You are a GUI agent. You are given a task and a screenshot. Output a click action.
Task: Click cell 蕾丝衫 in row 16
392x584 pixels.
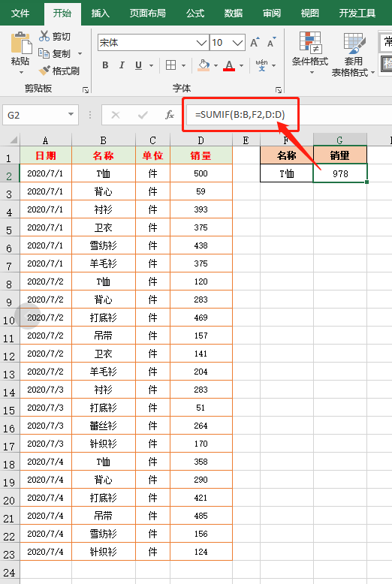point(103,426)
